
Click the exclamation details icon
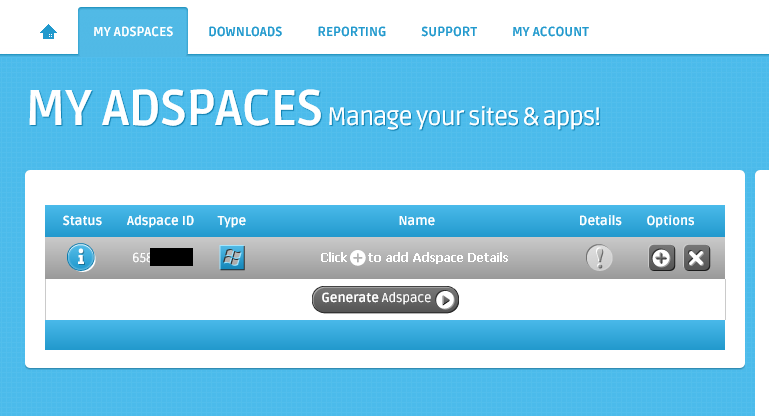[x=599, y=258]
